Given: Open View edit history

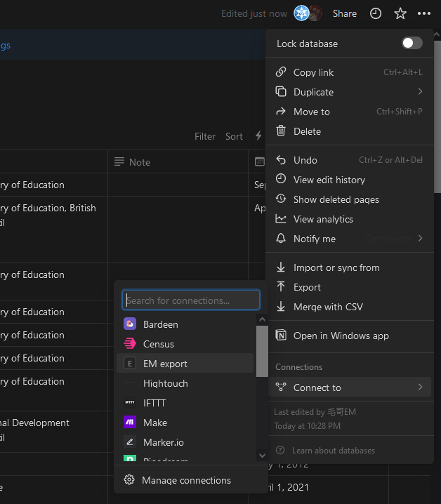Looking at the screenshot, I should coord(350,180).
